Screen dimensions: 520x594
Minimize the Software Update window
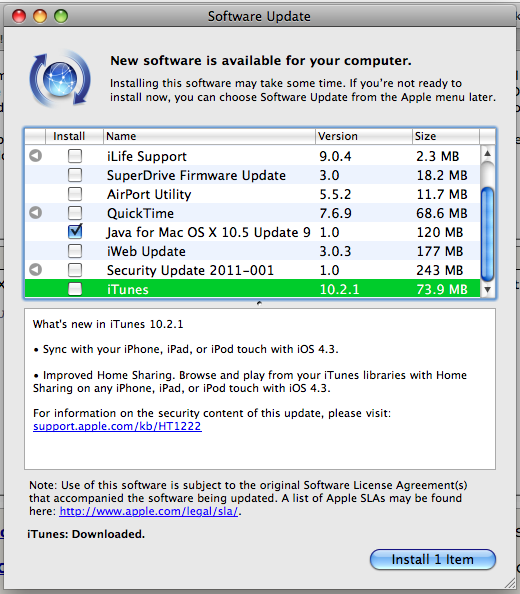point(40,16)
